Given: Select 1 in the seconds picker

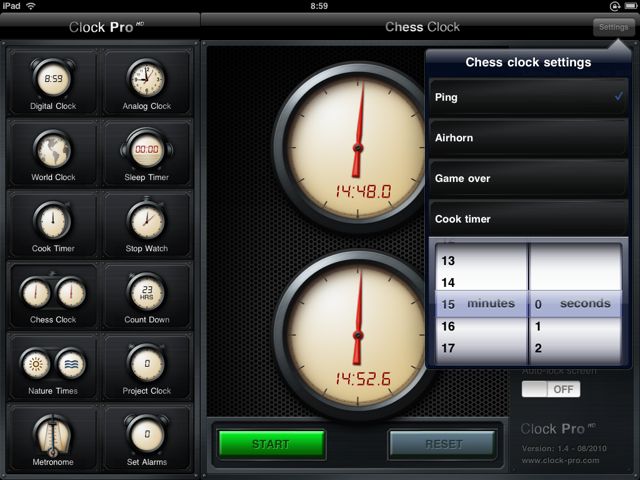Looking at the screenshot, I should coord(538,326).
